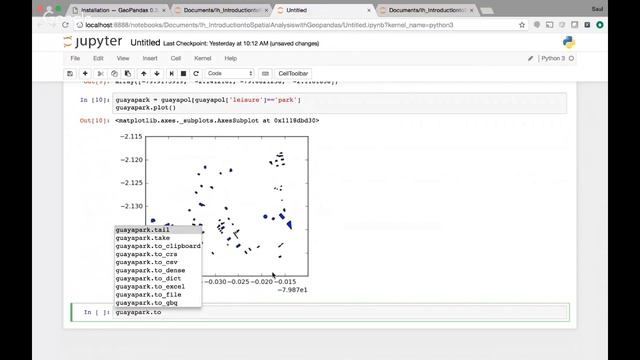Choose guayapark.tail from autocomplete list
This screenshot has width=640, height=360.
tap(158, 230)
